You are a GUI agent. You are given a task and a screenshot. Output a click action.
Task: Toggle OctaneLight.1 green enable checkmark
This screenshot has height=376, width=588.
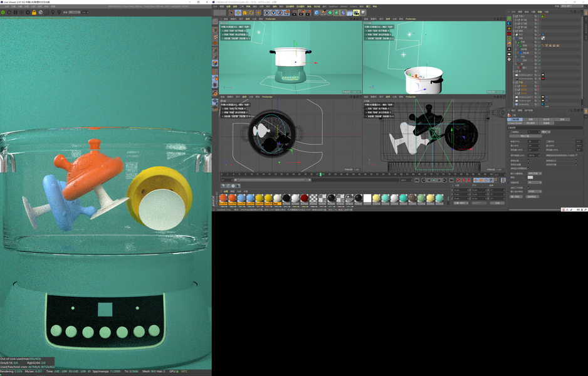pyautogui.click(x=540, y=97)
